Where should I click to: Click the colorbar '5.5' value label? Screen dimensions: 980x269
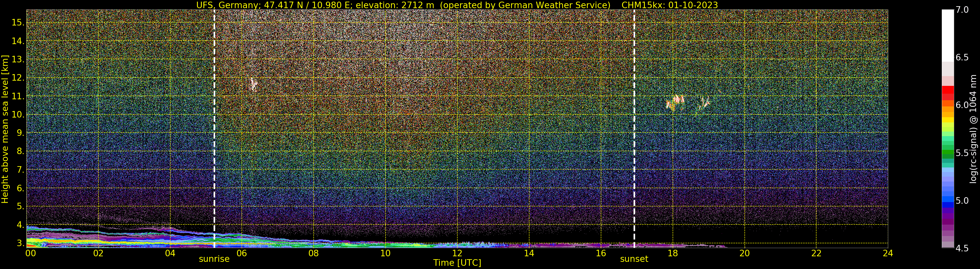pos(962,153)
